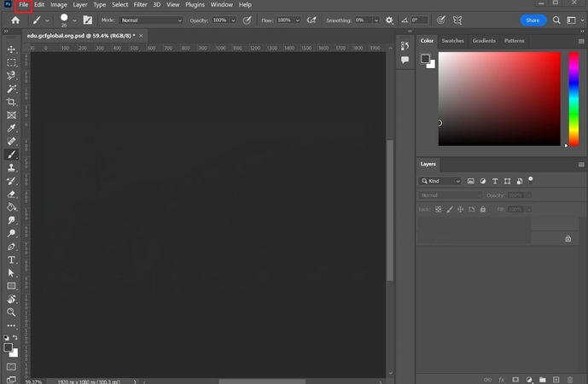Click the Home button in options bar
Viewport: 588px width, 384px height.
click(15, 20)
